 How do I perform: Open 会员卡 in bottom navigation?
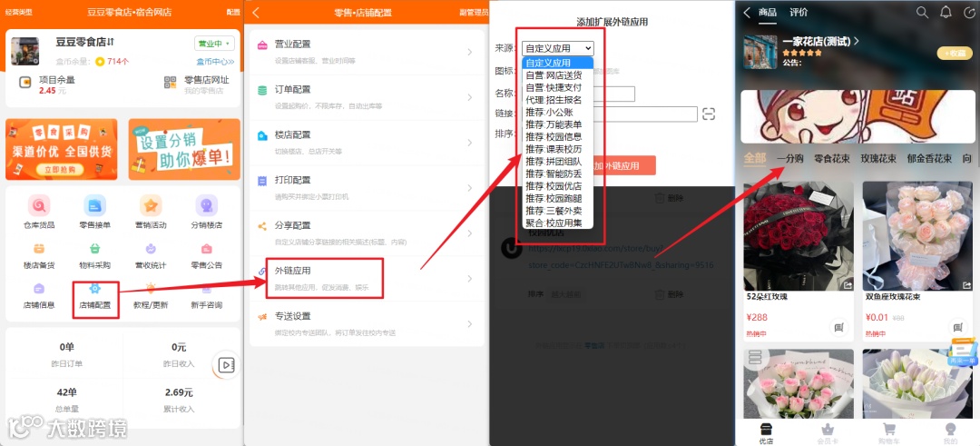(828, 433)
